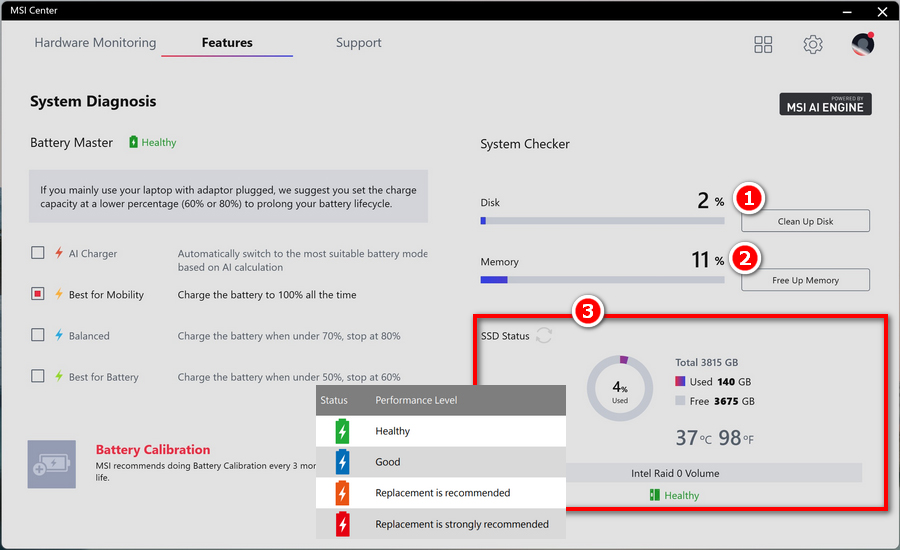Click the Used legend color swatch

coord(680,381)
